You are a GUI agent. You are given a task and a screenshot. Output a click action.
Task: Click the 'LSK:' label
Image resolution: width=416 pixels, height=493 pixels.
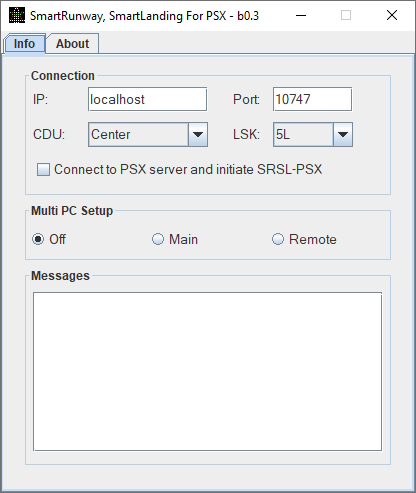click(246, 135)
